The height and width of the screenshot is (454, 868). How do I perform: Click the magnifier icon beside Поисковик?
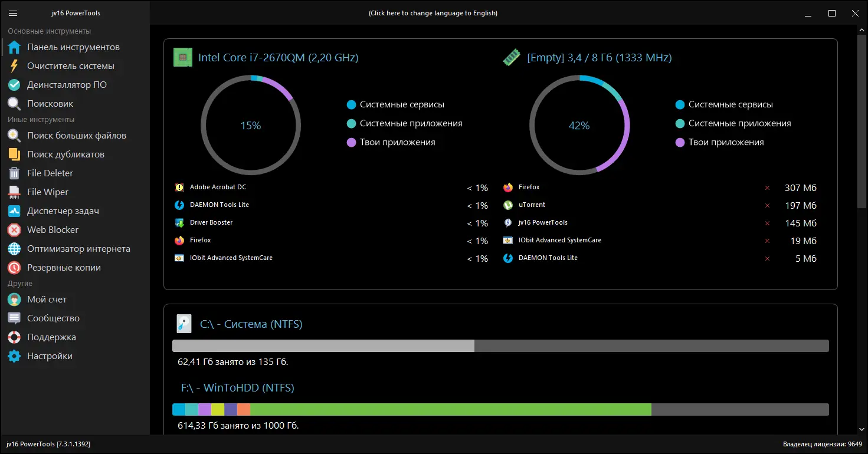coord(14,104)
